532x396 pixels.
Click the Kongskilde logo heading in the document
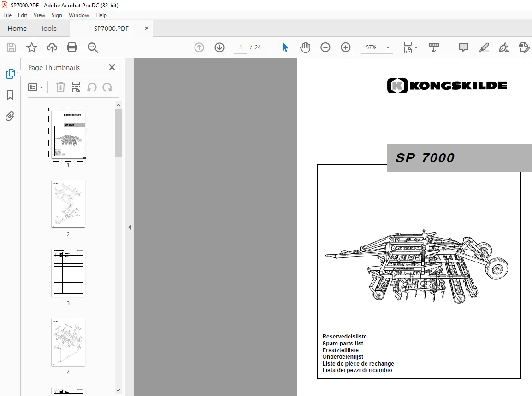click(447, 86)
